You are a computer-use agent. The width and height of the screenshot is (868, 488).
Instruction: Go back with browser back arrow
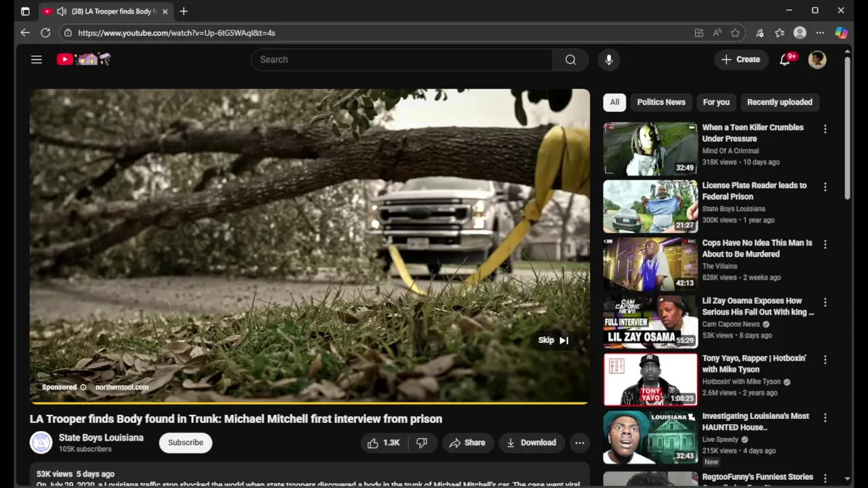point(25,33)
